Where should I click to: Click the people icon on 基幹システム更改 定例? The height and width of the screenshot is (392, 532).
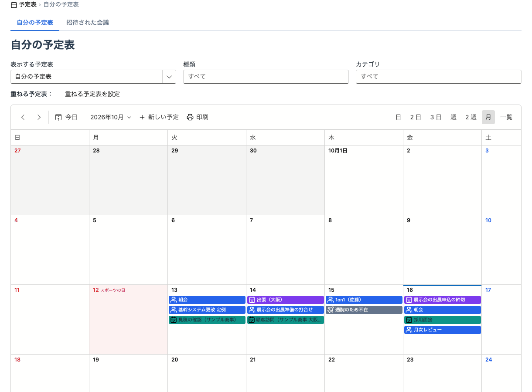tap(173, 310)
